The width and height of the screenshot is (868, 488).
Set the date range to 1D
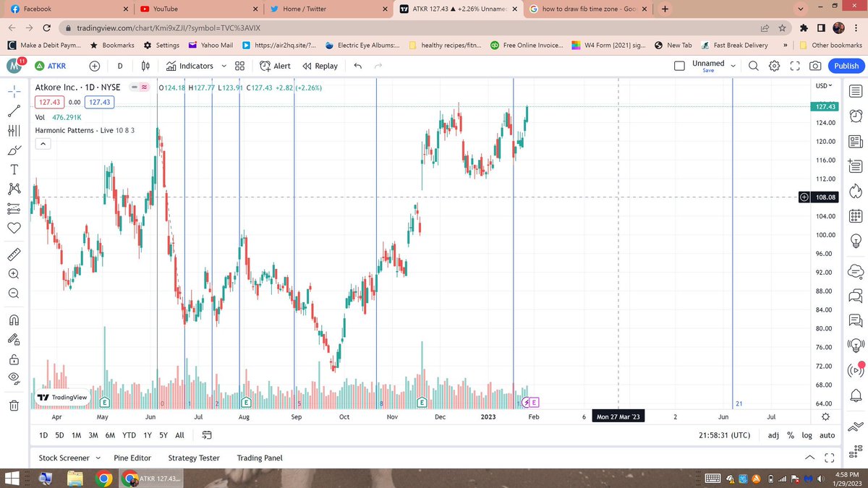click(x=43, y=435)
